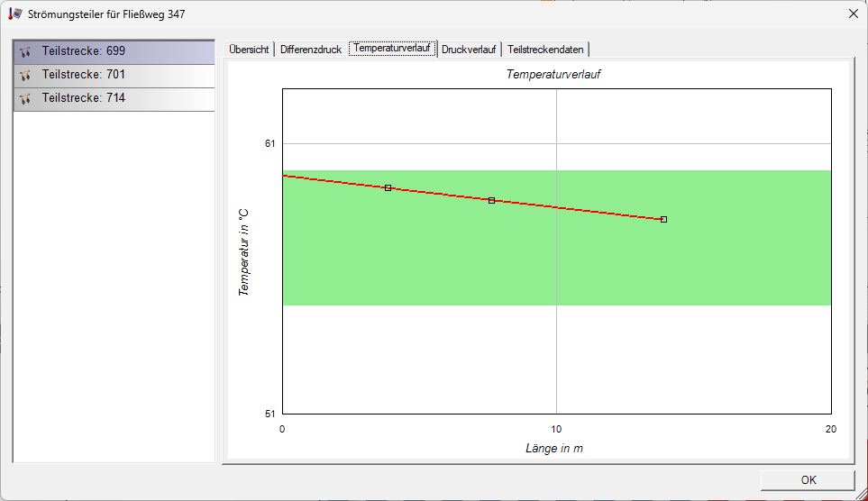Viewport: 868px width, 501px height.
Task: Click the valve icon beside Teilstrecke: 714
Action: [25, 98]
